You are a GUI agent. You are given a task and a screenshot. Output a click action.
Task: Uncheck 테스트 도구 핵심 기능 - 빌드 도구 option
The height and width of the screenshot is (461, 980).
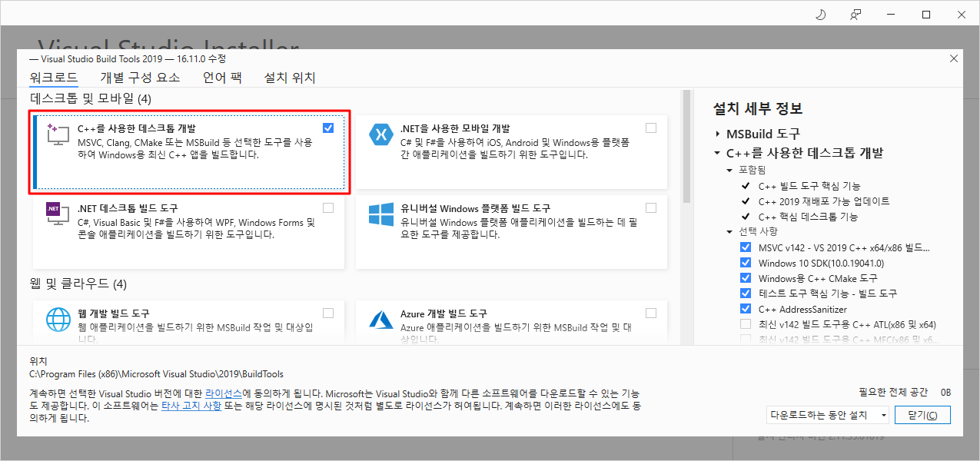click(745, 293)
